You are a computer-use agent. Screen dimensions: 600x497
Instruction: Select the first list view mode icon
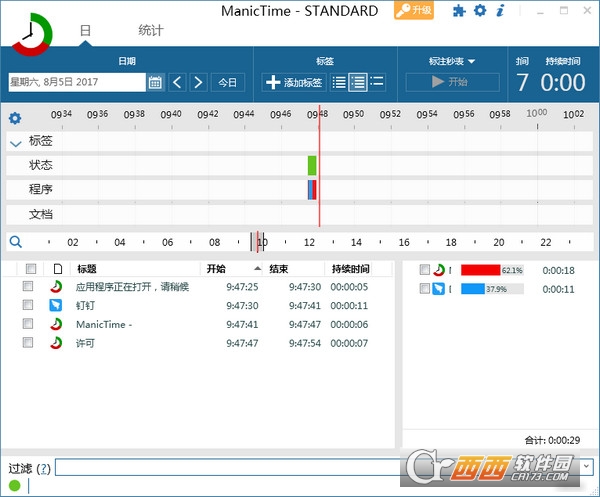pyautogui.click(x=339, y=82)
